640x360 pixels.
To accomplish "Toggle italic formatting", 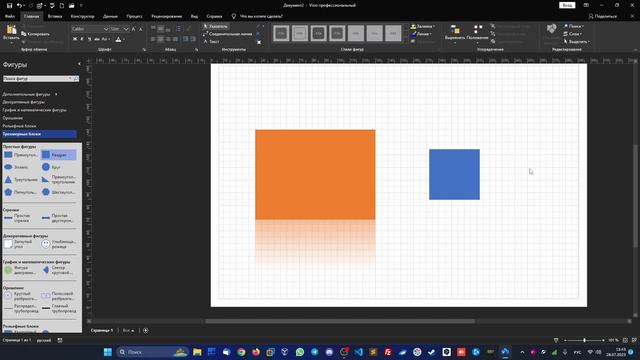I will point(82,39).
